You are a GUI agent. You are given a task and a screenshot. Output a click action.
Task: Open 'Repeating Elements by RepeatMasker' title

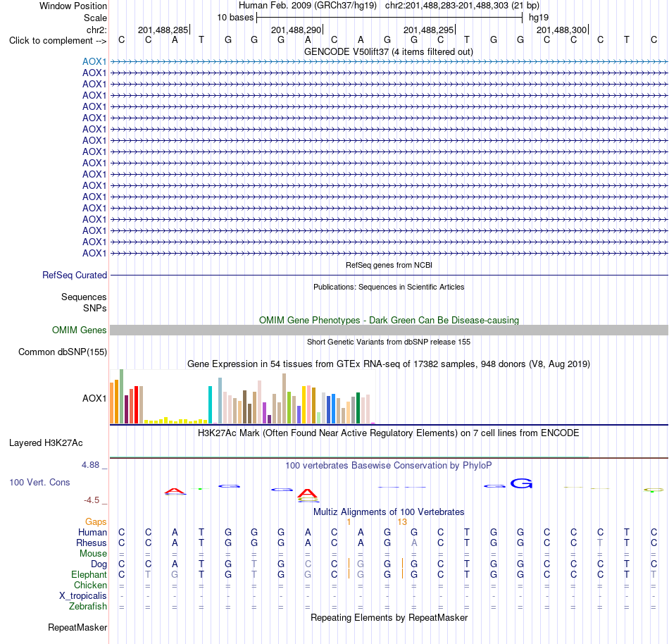coord(389,618)
